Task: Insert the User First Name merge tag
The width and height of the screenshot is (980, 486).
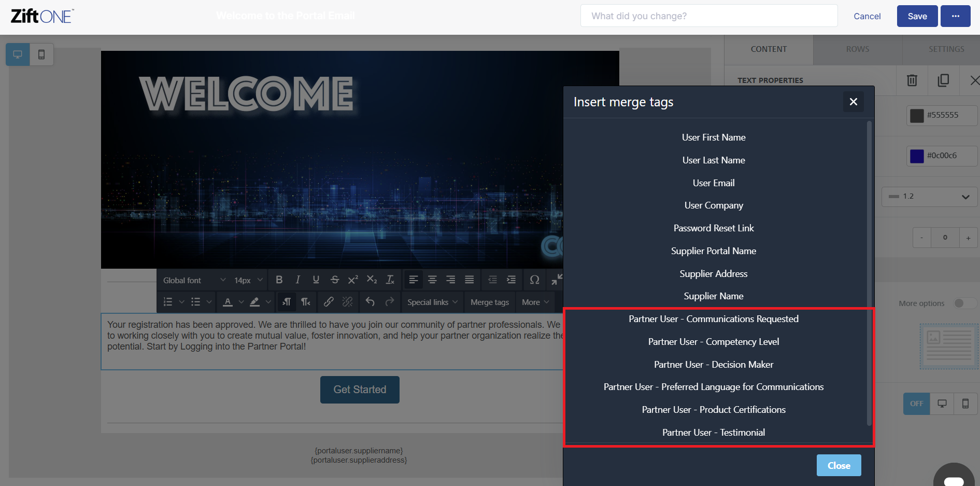Action: 714,137
